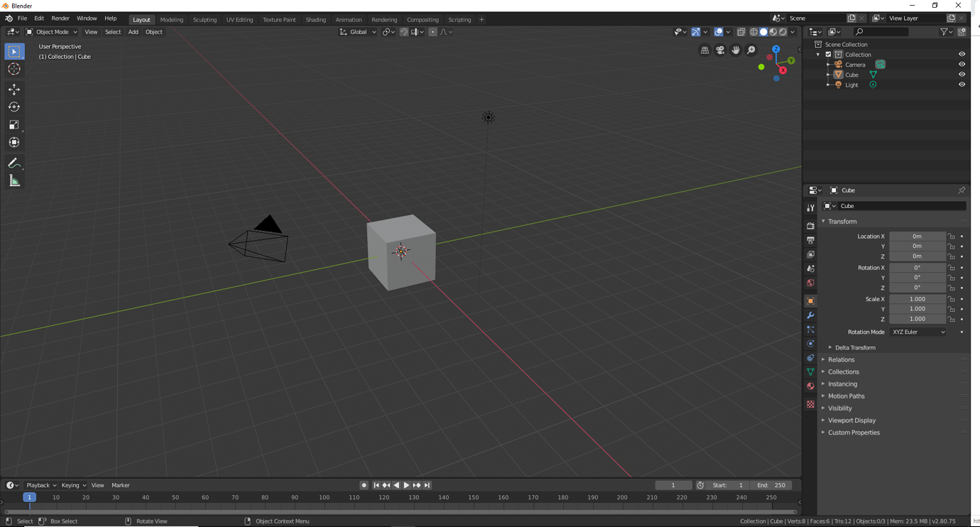Hide the Light object in the outliner
980x527 pixels.
tap(962, 85)
